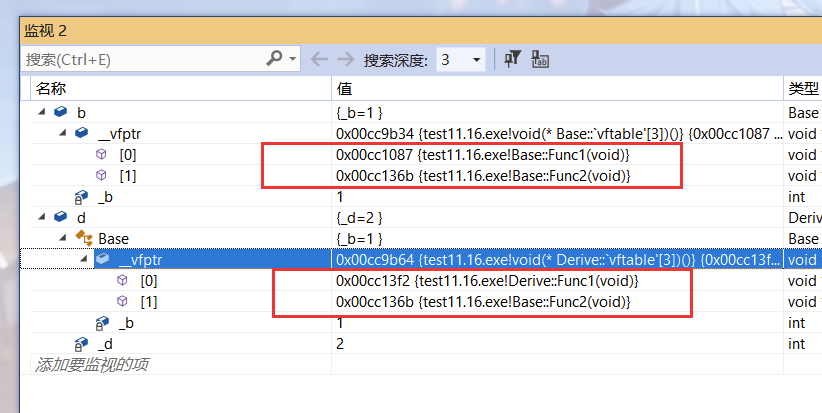The width and height of the screenshot is (822, 413).
Task: Click the cube icon of [1] under b
Action: pos(102,175)
